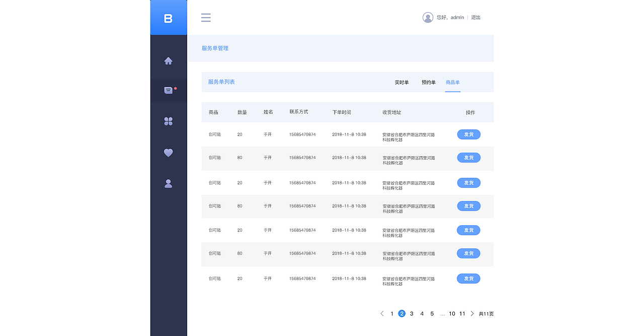Screen dimensions: 644x336
Task: Open the four-leaf apps icon
Action: coord(169,121)
